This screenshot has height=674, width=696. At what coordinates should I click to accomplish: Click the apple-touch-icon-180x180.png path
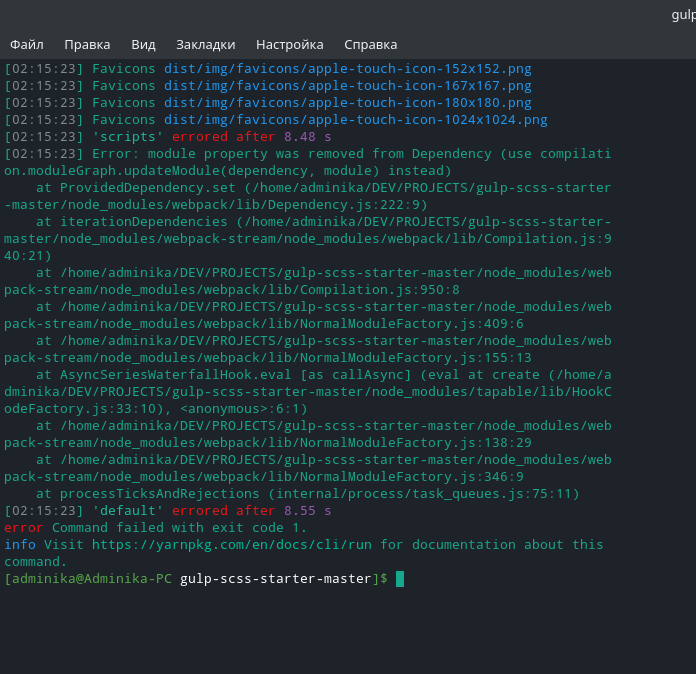click(x=348, y=103)
